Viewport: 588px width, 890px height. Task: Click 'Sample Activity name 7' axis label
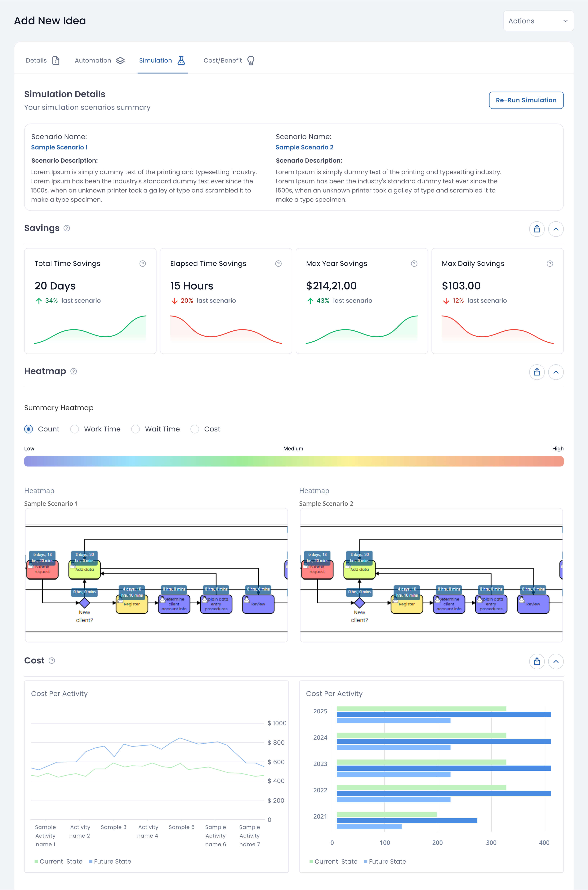point(249,836)
